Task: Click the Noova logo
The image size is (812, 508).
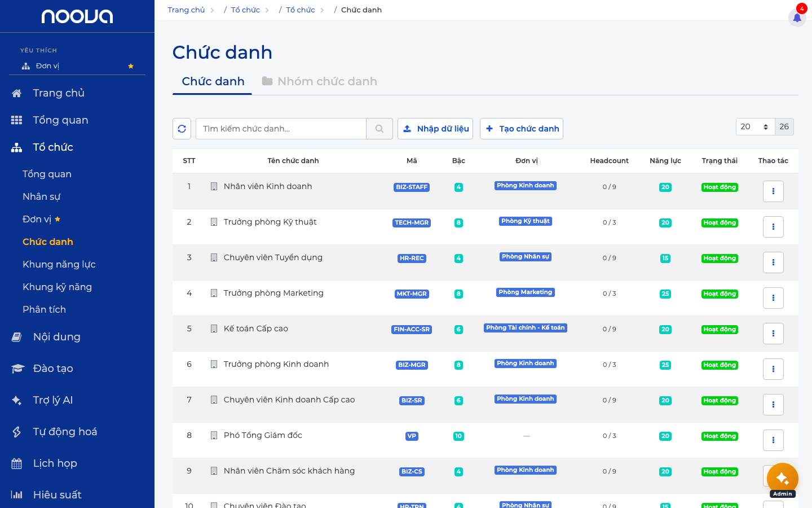Action: pyautogui.click(x=77, y=16)
